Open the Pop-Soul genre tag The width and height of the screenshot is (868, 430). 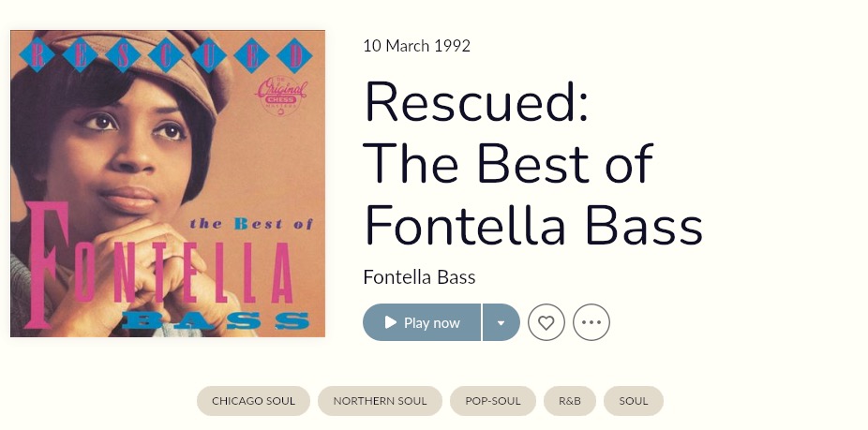[x=493, y=401]
